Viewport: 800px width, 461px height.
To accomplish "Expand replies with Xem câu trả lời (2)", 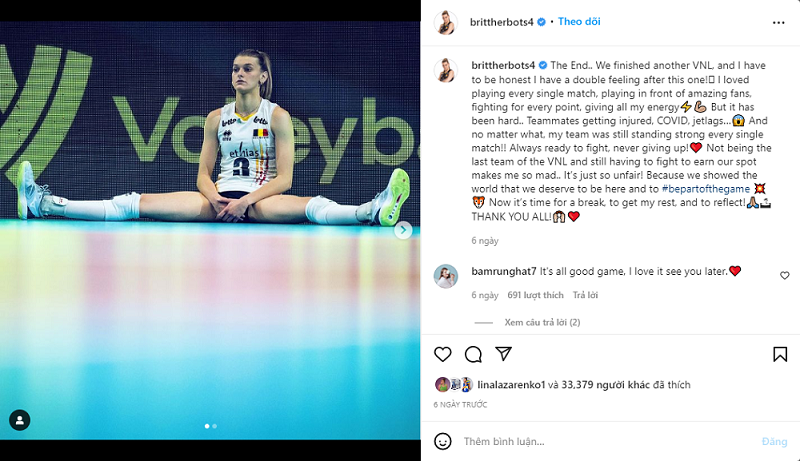I will pos(542,322).
